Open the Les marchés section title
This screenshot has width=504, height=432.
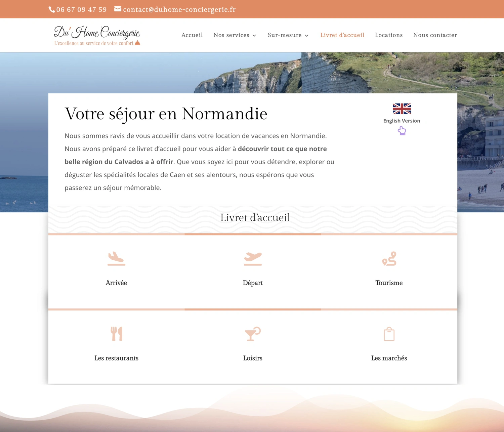coord(389,358)
